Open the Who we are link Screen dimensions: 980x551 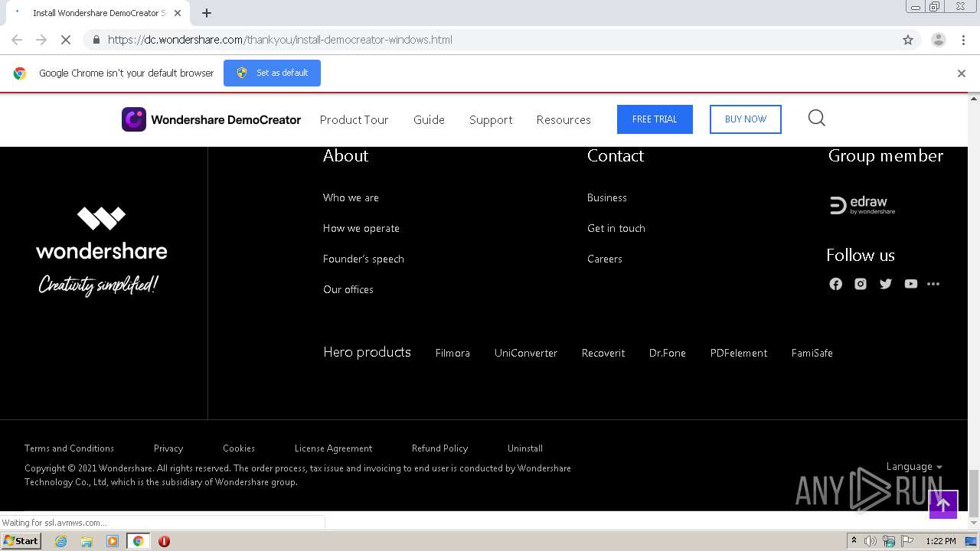pos(351,197)
